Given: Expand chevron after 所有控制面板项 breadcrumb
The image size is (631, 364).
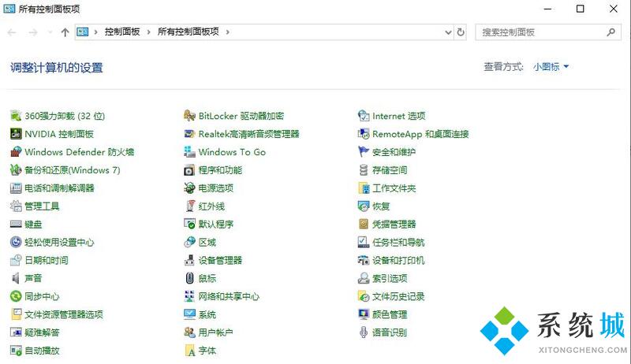Looking at the screenshot, I should click(228, 32).
